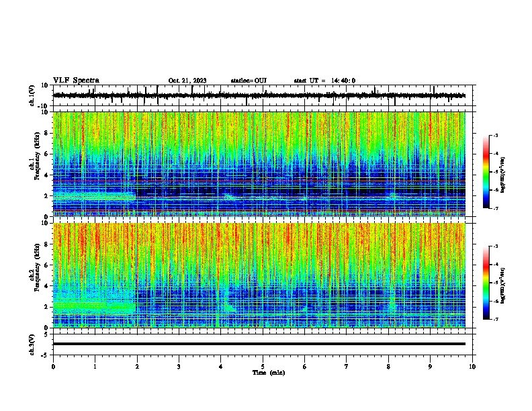Click the '2' kHz tick of ch.2 spectrogram
The image size is (532, 411).
click(x=46, y=307)
